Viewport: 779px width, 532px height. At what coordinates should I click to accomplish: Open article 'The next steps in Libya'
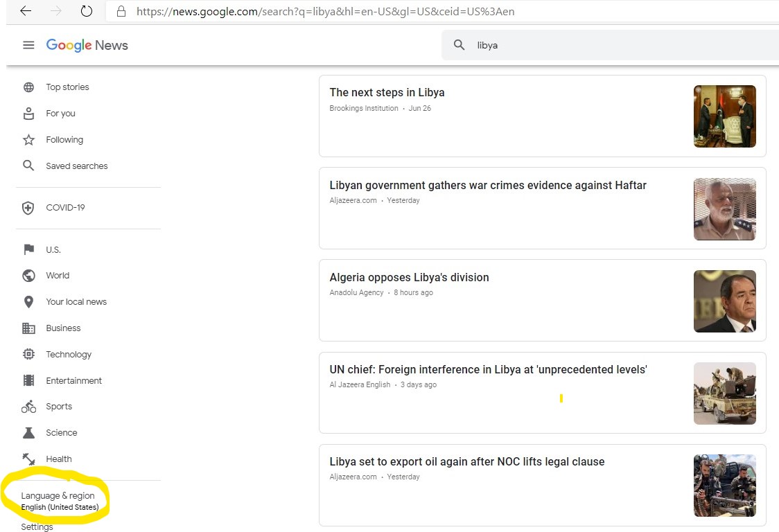[x=387, y=92]
